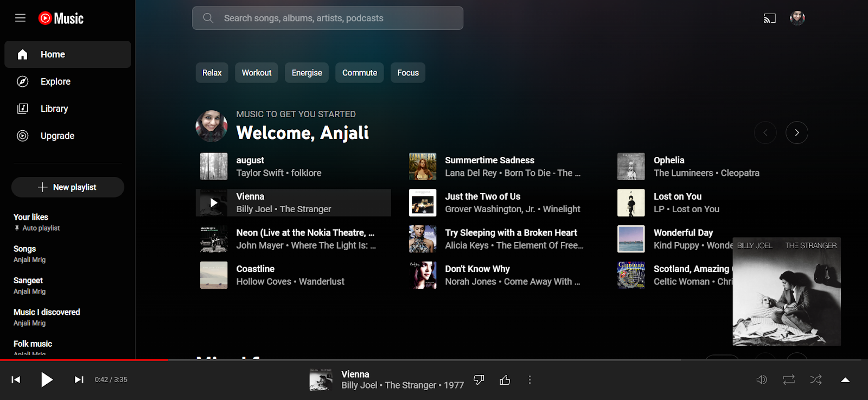Filter by Workout mood chip
This screenshot has width=868, height=400.
click(257, 73)
